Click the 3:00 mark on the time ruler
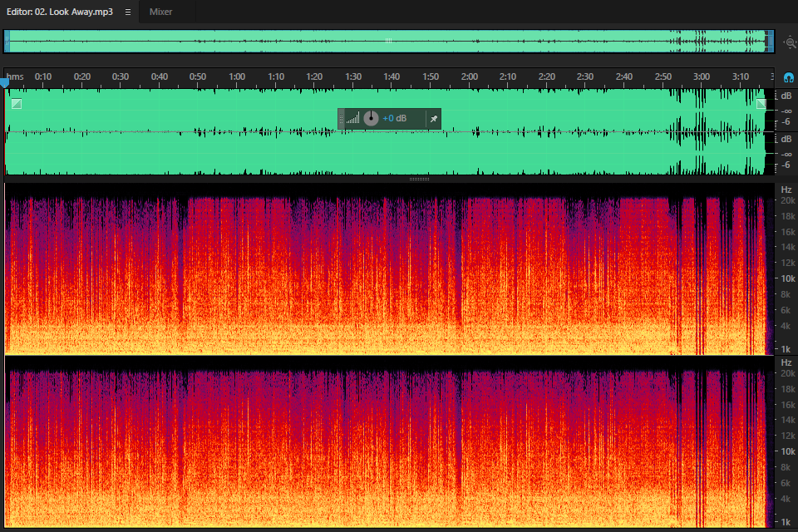The width and height of the screenshot is (798, 532). [702, 76]
